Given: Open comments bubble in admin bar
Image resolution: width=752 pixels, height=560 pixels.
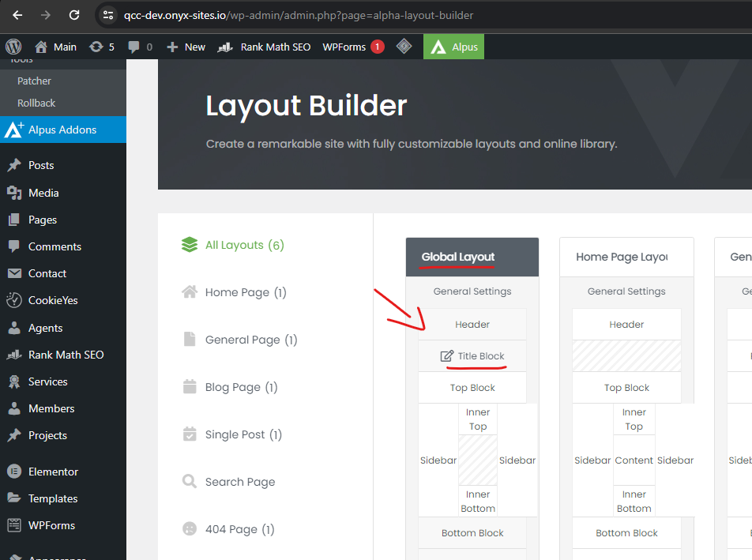Looking at the screenshot, I should click(140, 47).
